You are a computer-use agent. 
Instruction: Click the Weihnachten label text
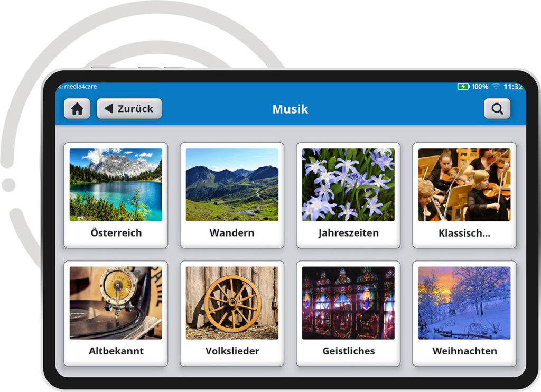tap(464, 351)
